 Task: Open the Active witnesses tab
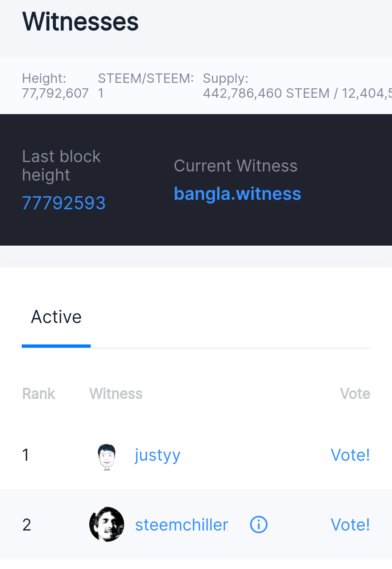tap(56, 317)
